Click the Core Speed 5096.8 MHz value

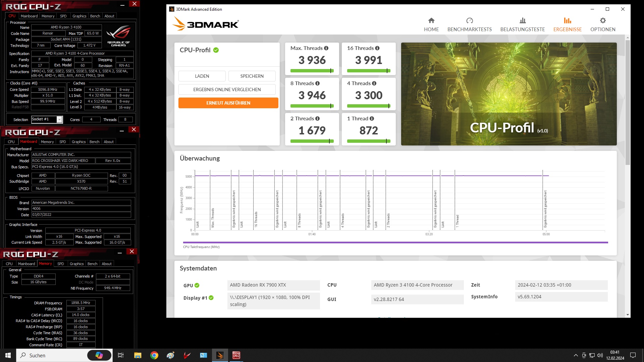pyautogui.click(x=48, y=89)
